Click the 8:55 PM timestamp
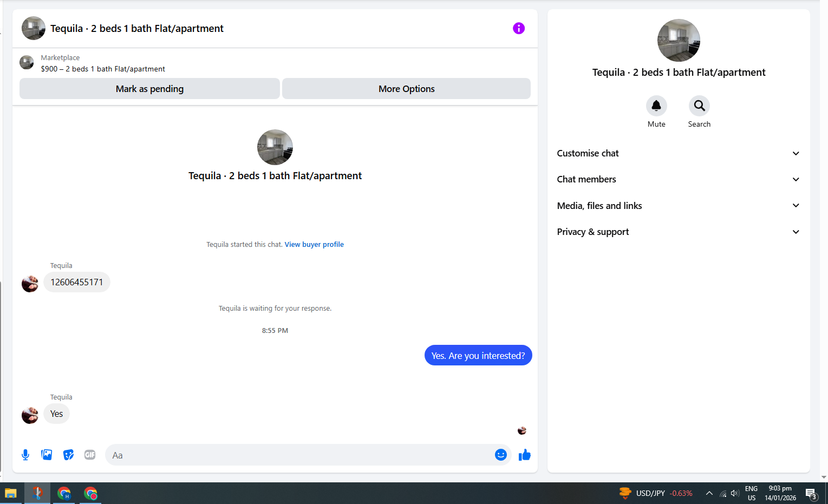Viewport: 828px width, 504px height. pyautogui.click(x=275, y=330)
